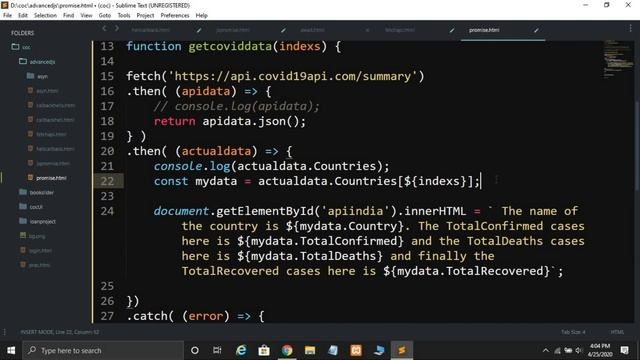Open the File menu
Screen dimensions: 640x360
pyautogui.click(x=7, y=15)
